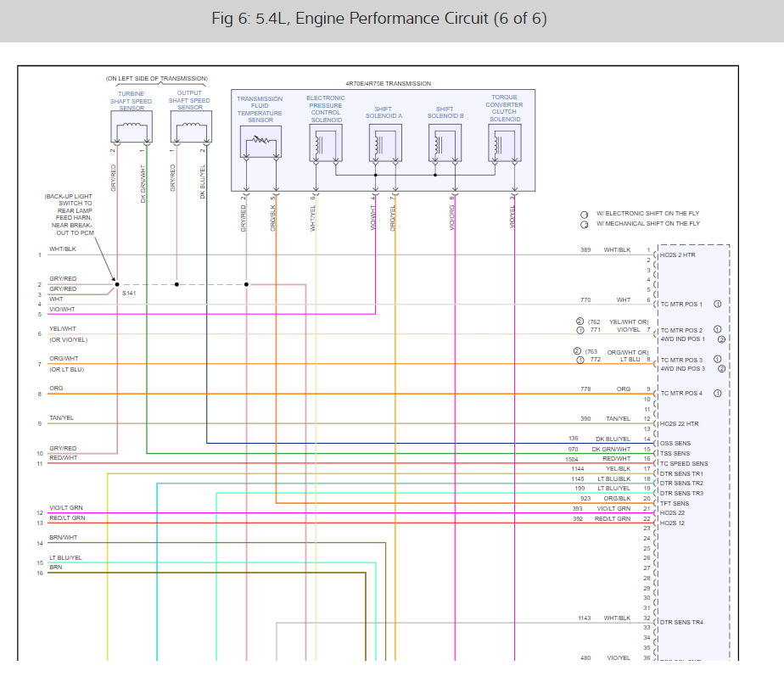The height and width of the screenshot is (688, 784).
Task: Click the 'DTR SENS TR2' pin label
Action: [x=681, y=484]
